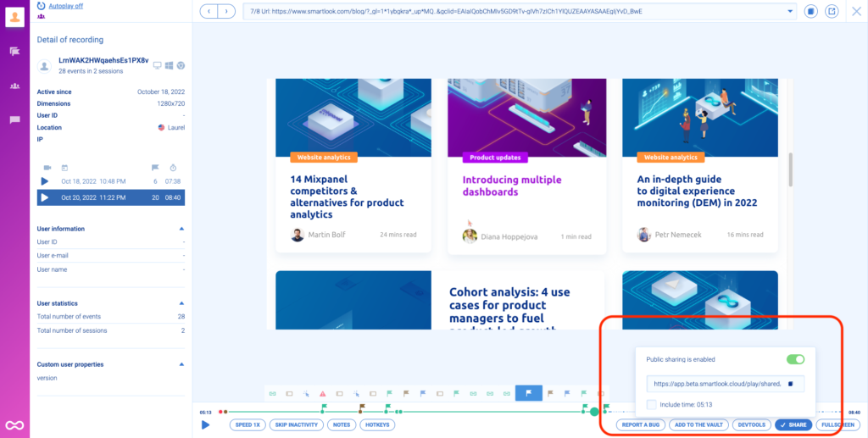
Task: Click the Product updates category tag
Action: (x=495, y=158)
